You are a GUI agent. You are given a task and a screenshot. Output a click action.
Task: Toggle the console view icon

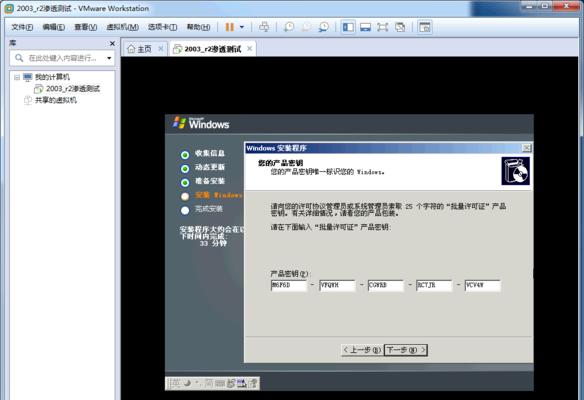point(425,27)
